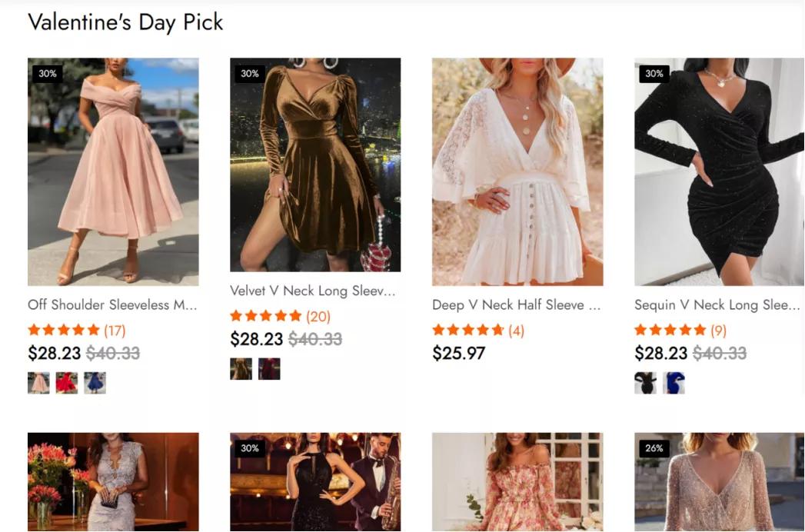Pick brown swatch for Velvet V Neck dress
Viewport: 805px width, 532px height.
(241, 369)
